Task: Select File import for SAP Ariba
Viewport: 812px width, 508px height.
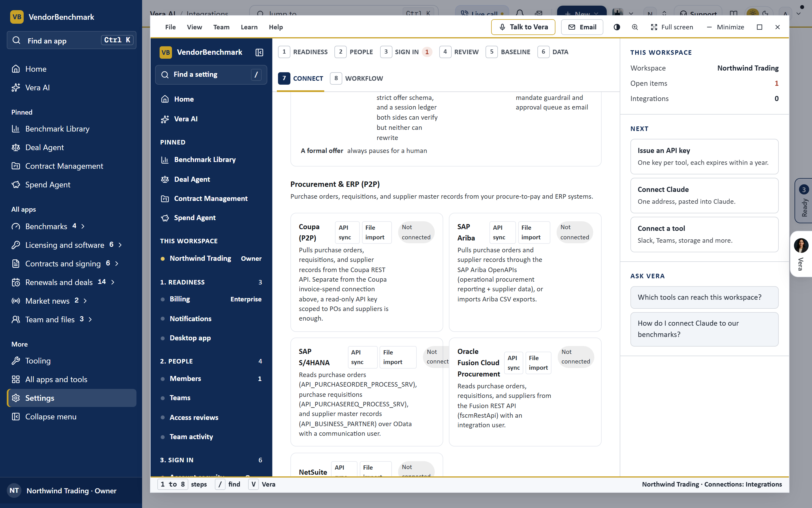Action: coord(534,233)
